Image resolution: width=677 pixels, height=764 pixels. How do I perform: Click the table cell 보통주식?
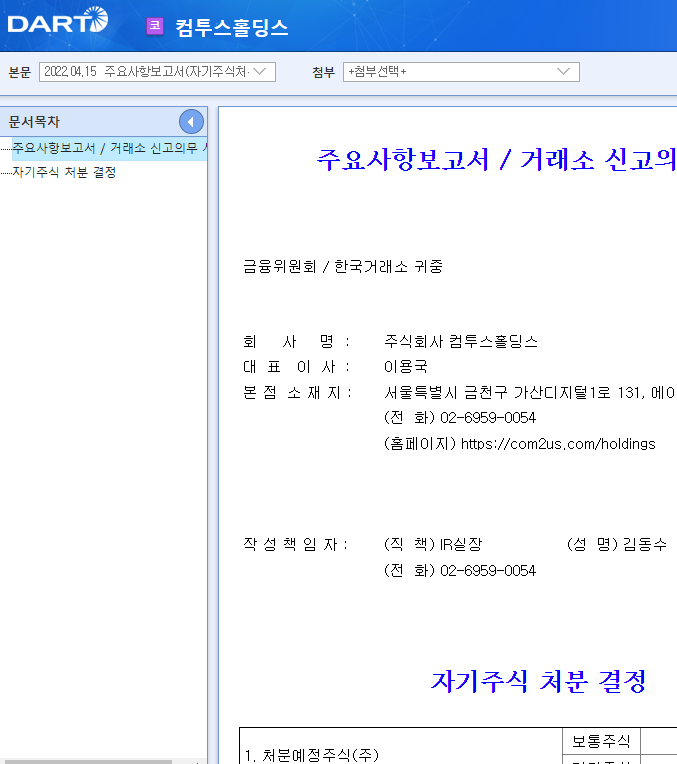click(x=601, y=741)
